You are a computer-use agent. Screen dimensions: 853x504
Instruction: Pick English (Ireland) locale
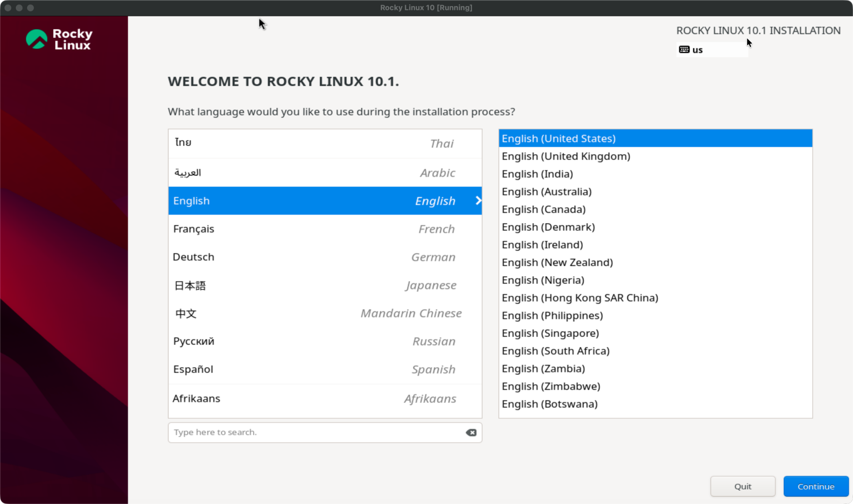(656, 245)
